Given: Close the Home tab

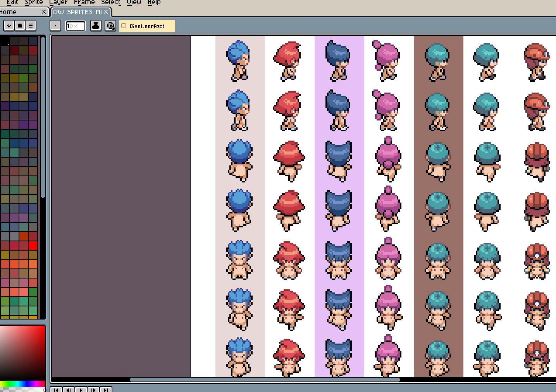Looking at the screenshot, I should 44,12.
